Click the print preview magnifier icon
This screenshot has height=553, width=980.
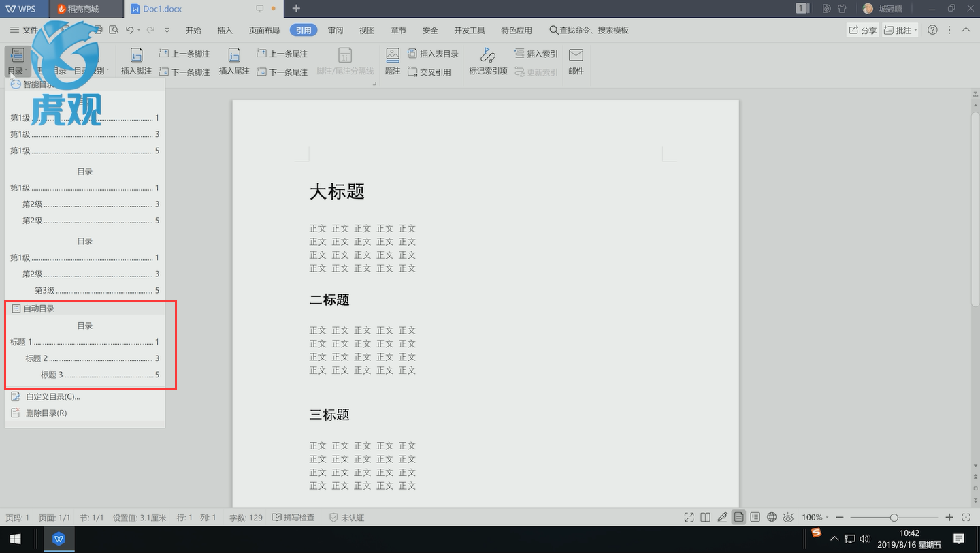pos(113,30)
